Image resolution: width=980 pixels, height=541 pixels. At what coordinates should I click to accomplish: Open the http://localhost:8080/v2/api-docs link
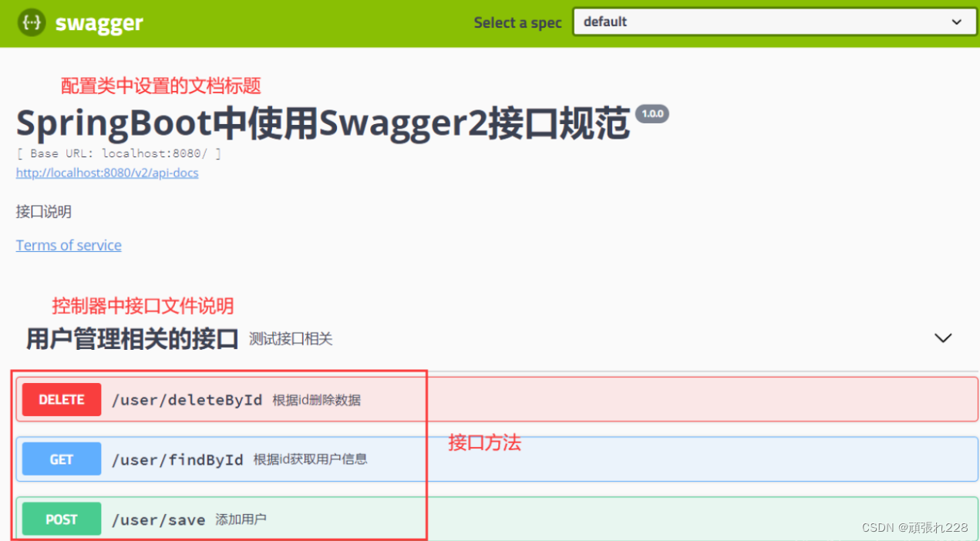[x=106, y=173]
